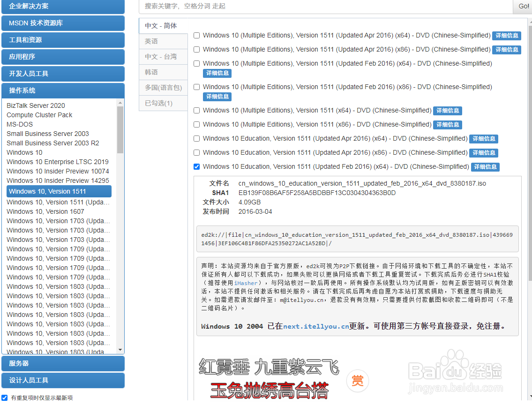Switch to the 中文 - 简体 tab
This screenshot has height=406, width=532.
[x=163, y=26]
